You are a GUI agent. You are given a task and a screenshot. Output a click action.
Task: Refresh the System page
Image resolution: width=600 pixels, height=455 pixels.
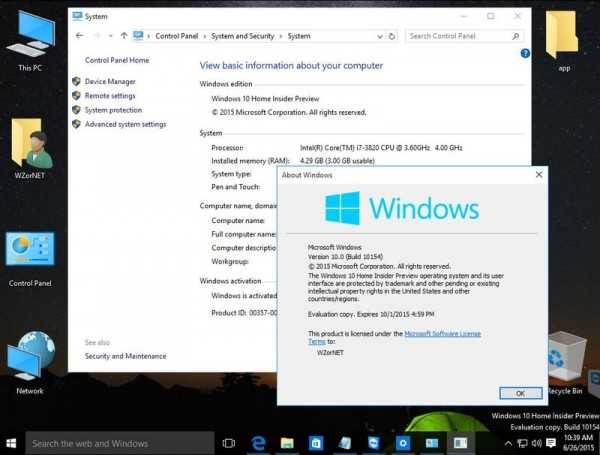tap(392, 36)
